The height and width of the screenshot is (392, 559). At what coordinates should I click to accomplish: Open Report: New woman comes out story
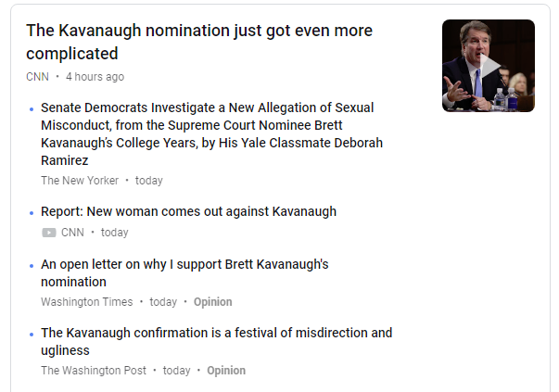[x=188, y=211]
